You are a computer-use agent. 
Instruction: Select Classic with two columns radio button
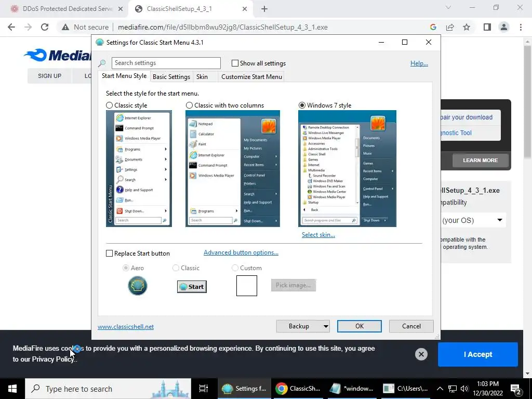(x=189, y=105)
